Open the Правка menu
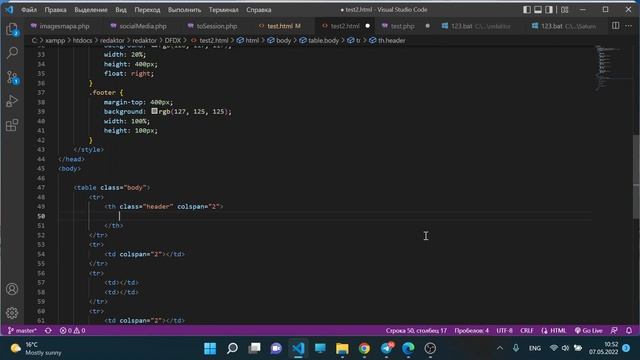Viewport: 640px width, 360px height. pyautogui.click(x=56, y=9)
